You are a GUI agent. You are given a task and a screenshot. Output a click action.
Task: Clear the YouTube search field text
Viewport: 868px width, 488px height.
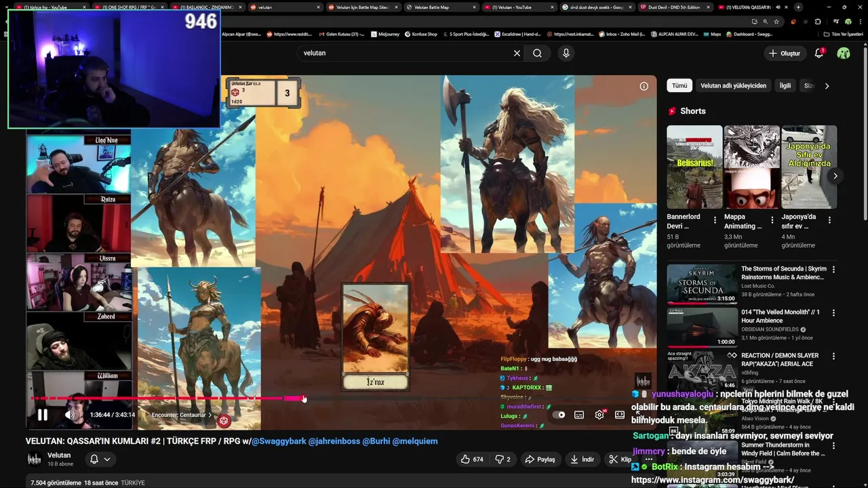point(517,53)
